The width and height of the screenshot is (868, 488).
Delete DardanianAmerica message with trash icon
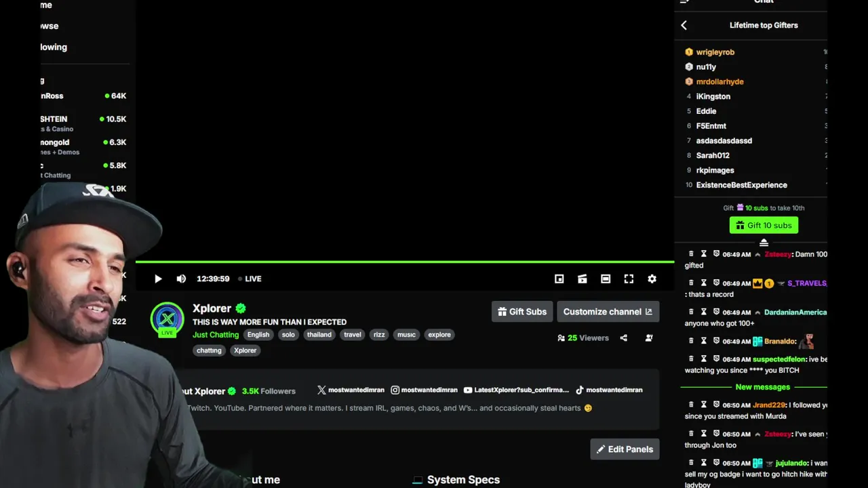691,312
